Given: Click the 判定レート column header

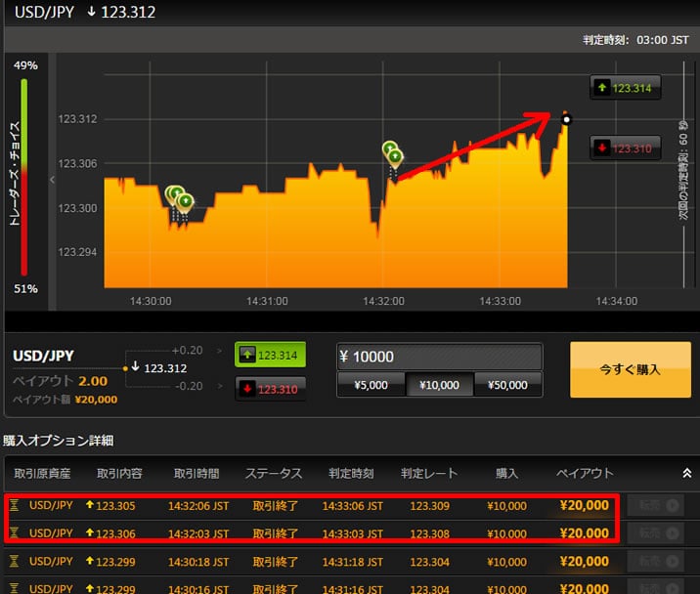Looking at the screenshot, I should 429,473.
